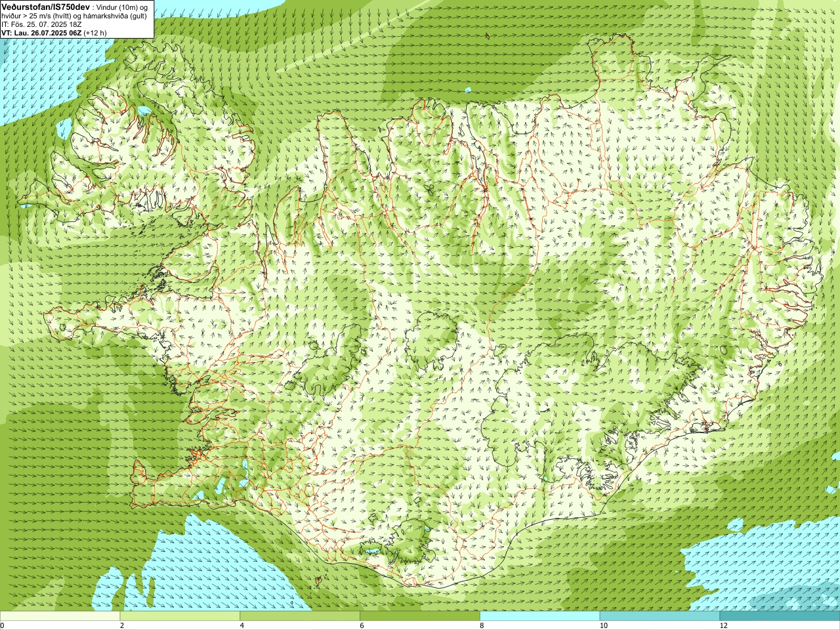The height and width of the screenshot is (630, 840).
Task: Select the teal 10–12 legend swatch
Action: (660, 616)
